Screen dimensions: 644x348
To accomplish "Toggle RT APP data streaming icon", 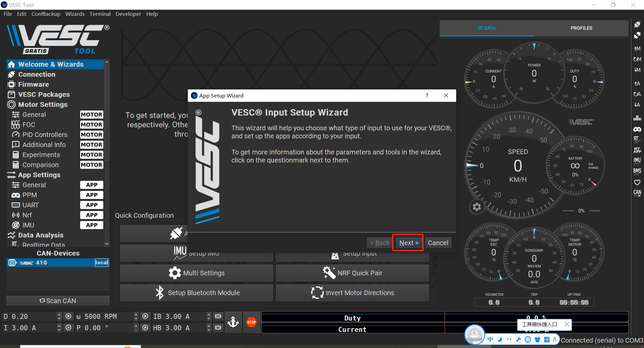I will [x=637, y=150].
